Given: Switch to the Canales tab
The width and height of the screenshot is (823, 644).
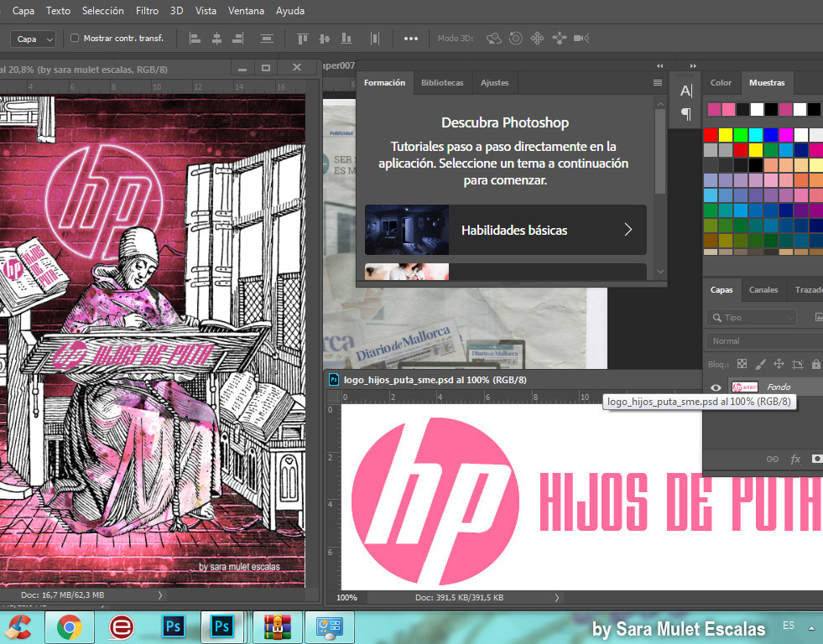Looking at the screenshot, I should click(x=763, y=289).
